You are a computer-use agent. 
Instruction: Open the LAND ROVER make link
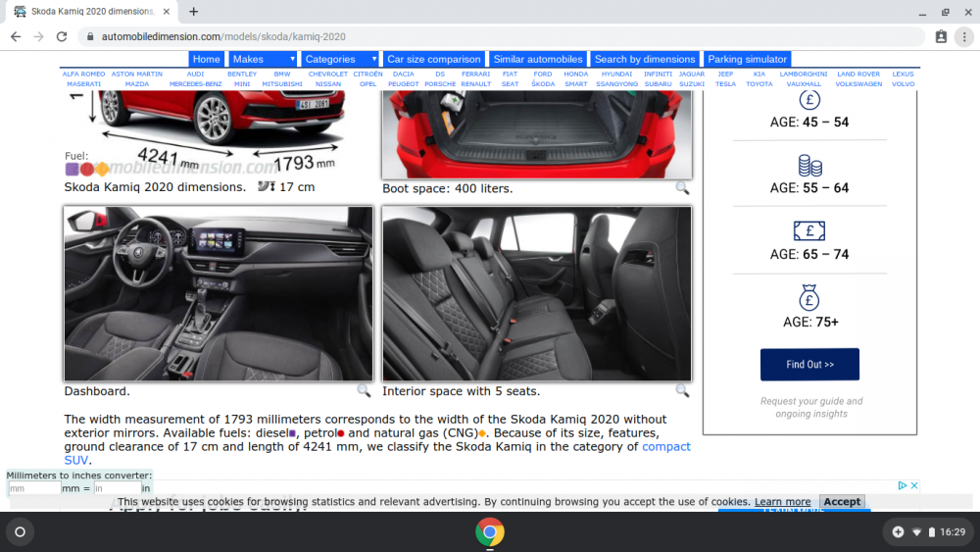(x=858, y=74)
